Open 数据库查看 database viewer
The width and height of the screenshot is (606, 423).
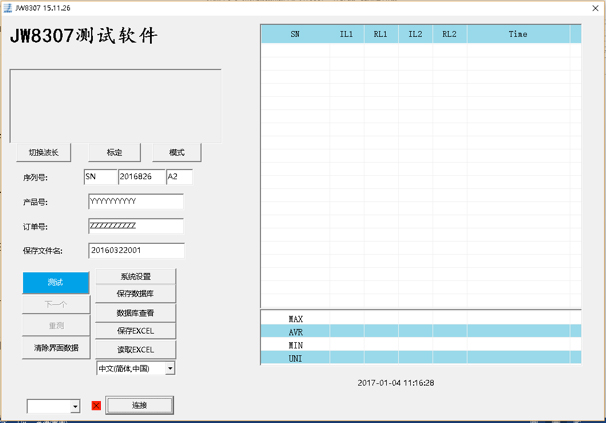point(136,313)
